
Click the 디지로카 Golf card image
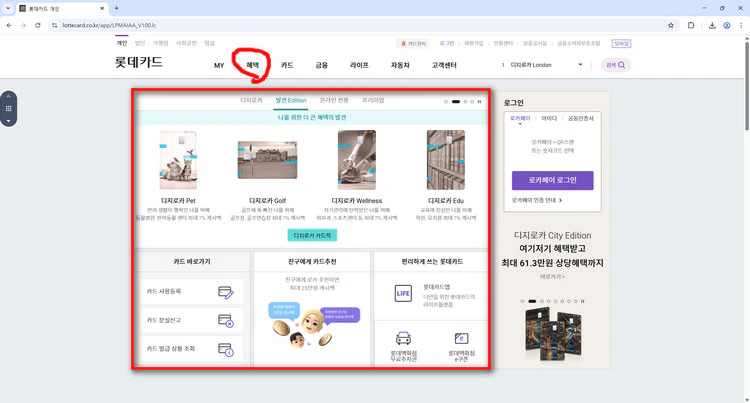tap(267, 160)
